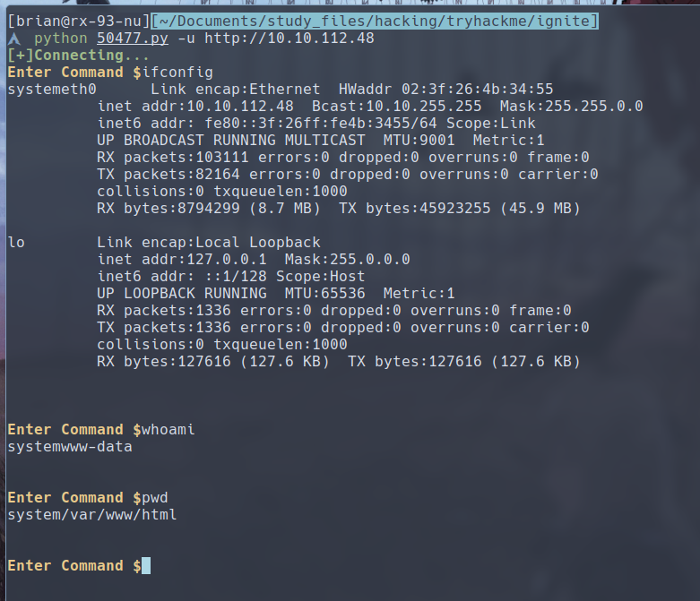Click the http://10.10.112.48 URL argument
The width and height of the screenshot is (700, 601).
coord(290,39)
